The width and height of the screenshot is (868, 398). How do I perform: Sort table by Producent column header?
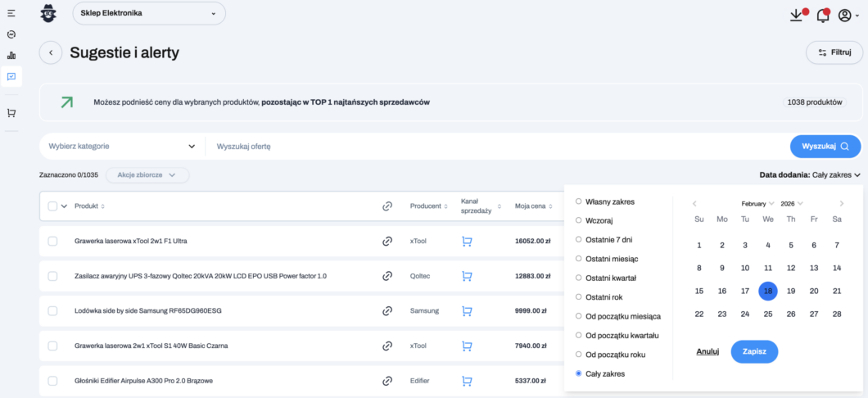click(x=428, y=206)
